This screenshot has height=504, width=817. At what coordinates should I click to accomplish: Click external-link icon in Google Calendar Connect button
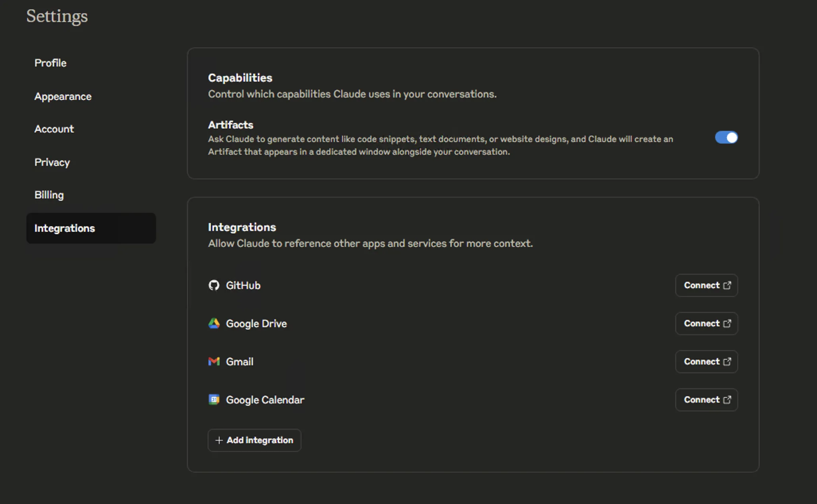click(x=727, y=400)
